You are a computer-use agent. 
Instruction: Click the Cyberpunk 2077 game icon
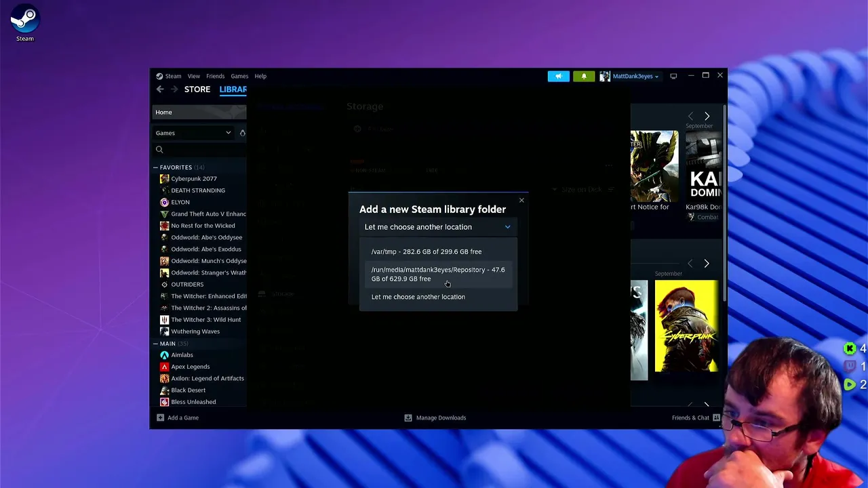(164, 179)
